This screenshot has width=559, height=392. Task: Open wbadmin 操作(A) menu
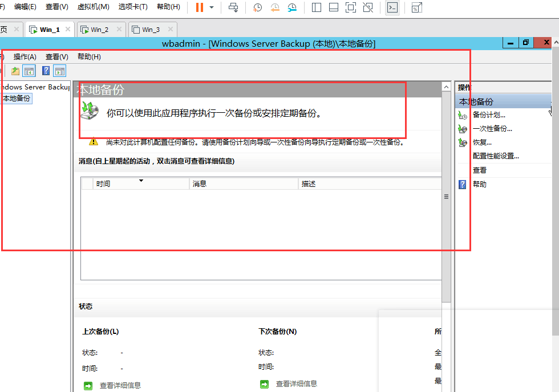click(x=25, y=56)
